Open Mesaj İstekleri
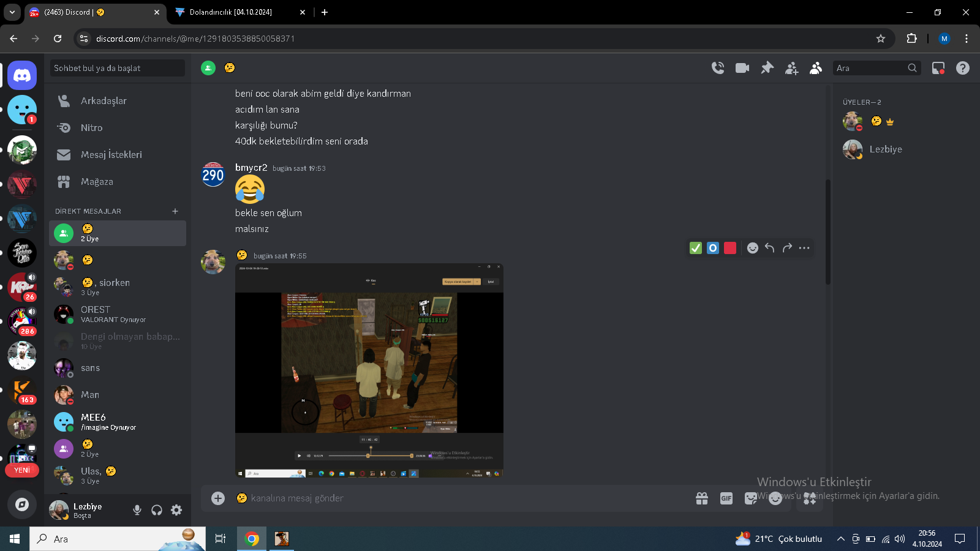The height and width of the screenshot is (551, 980). pos(118,154)
